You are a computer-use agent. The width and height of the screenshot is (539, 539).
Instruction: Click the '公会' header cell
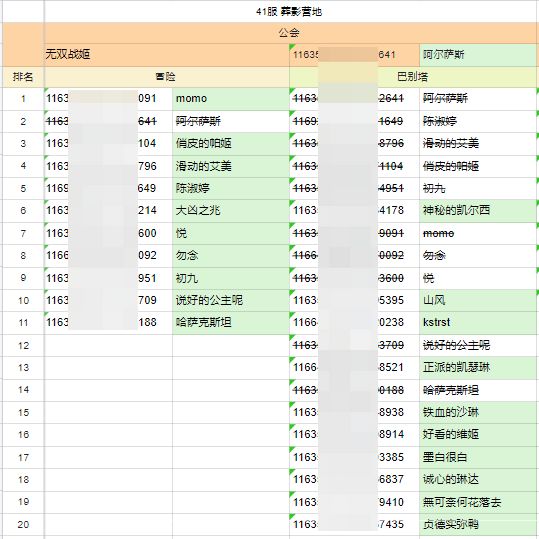coord(289,33)
